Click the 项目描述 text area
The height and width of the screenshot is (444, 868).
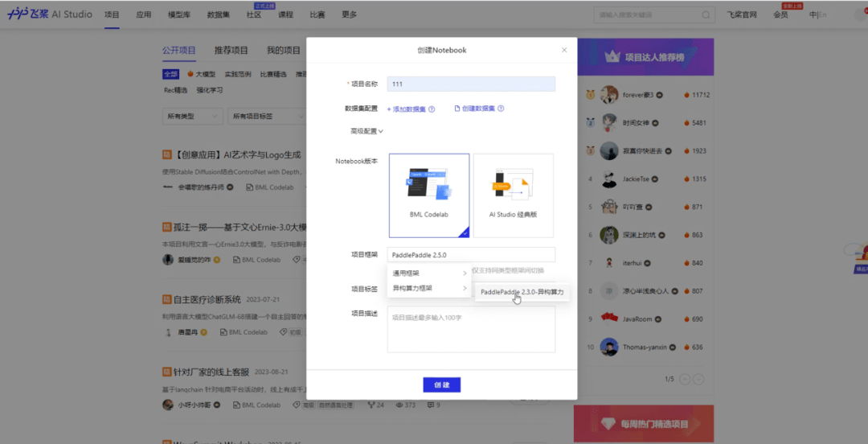(x=471, y=329)
